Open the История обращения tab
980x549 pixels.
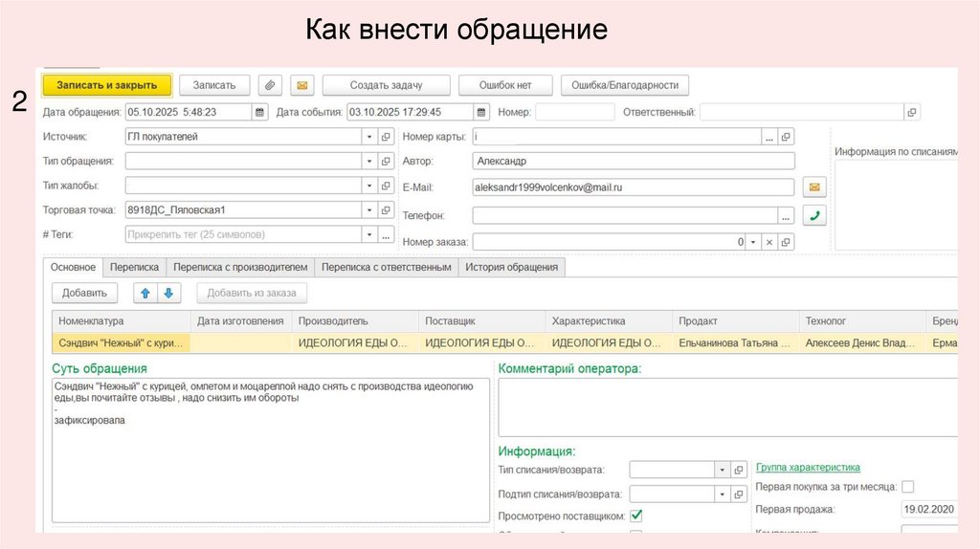point(511,268)
